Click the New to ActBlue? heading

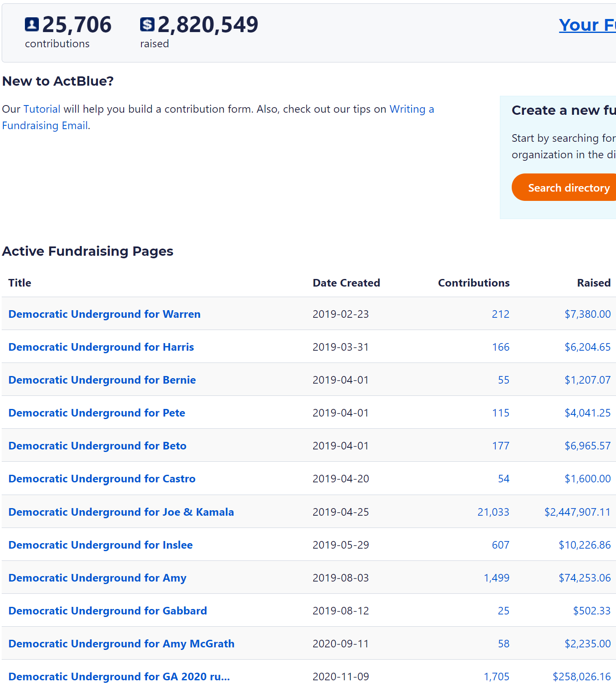[x=58, y=81]
